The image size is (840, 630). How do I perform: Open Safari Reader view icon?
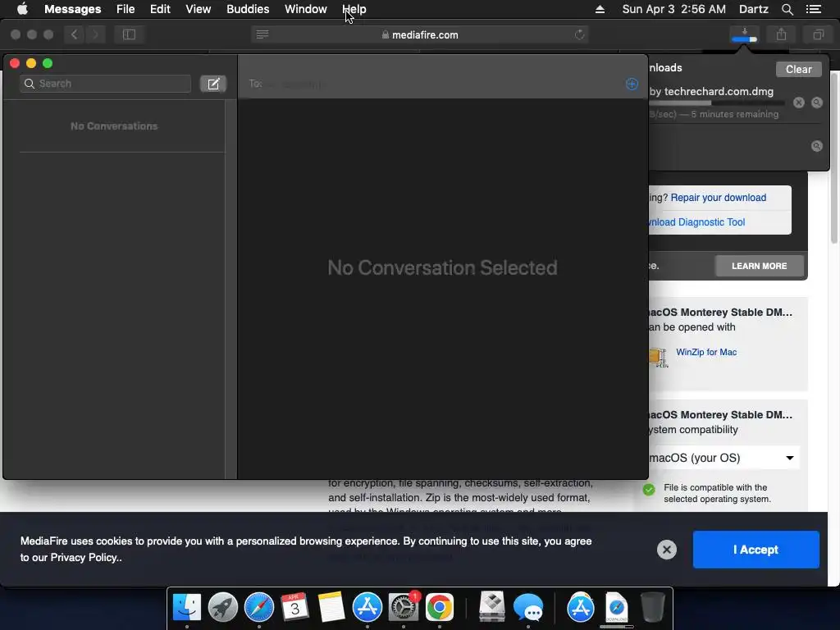[x=262, y=34]
